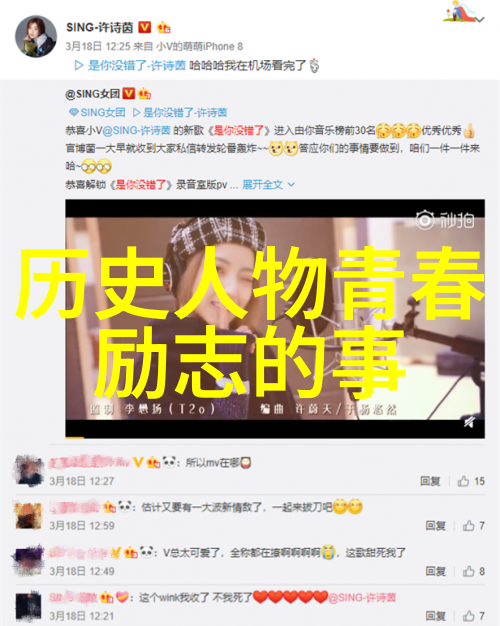Unmute the video with the speaker icon
This screenshot has width=500, height=626.
[x=469, y=422]
